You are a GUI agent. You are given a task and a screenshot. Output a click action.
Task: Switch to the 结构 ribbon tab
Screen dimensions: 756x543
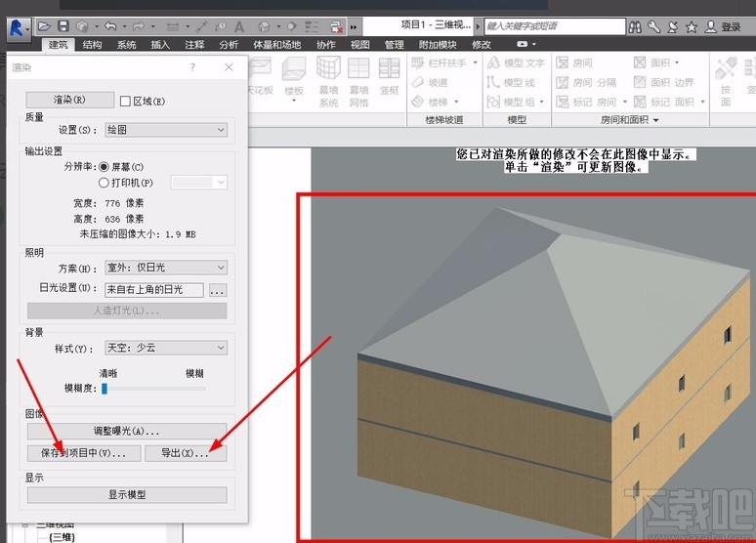92,45
